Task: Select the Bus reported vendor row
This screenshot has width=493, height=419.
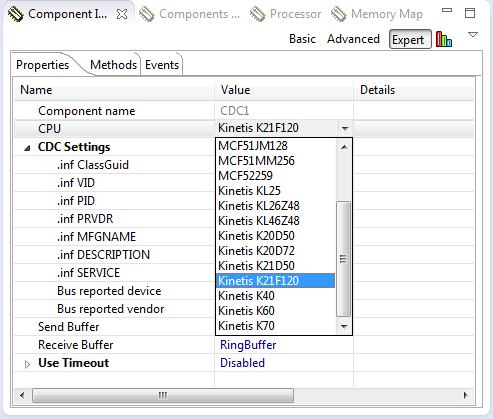Action: [x=114, y=309]
